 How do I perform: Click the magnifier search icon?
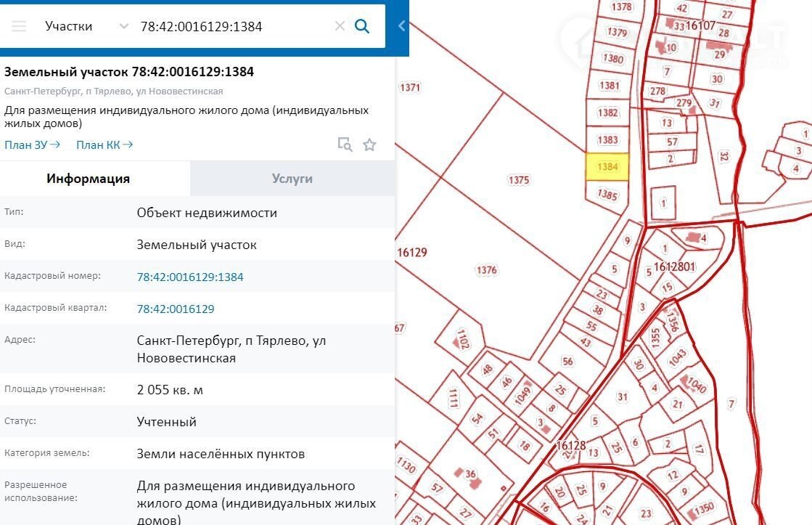tap(362, 26)
